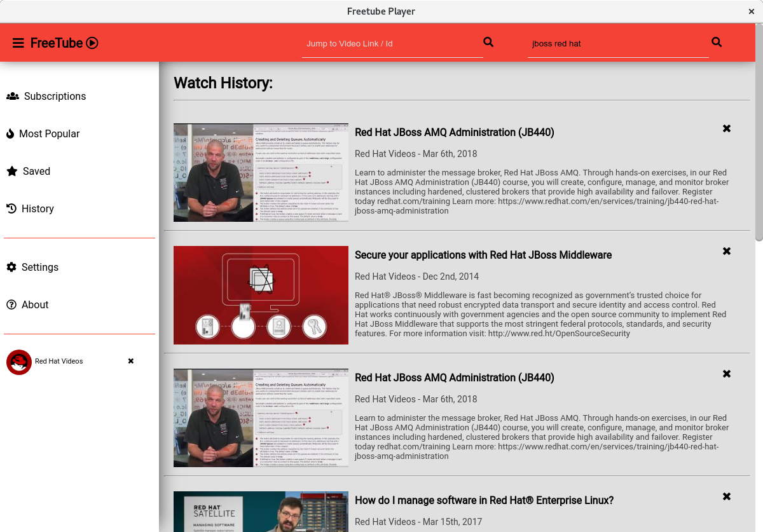Open 'Secure your applications with Red Hat JBoss Middleware' title
This screenshot has width=763, height=532.
(x=483, y=255)
